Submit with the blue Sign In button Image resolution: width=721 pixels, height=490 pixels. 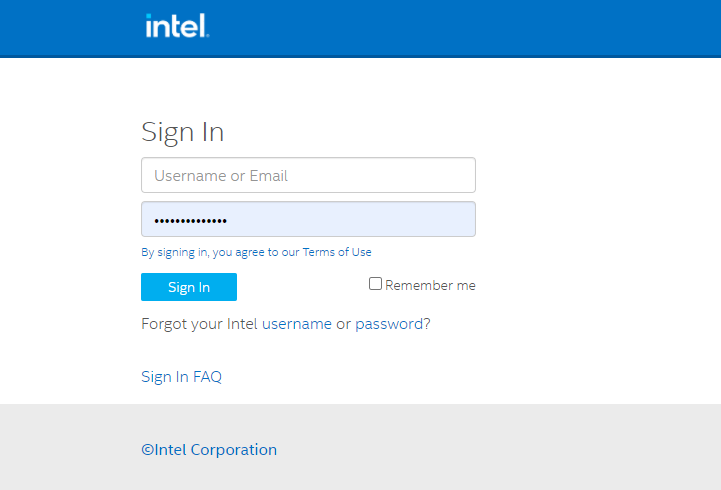[x=189, y=287]
